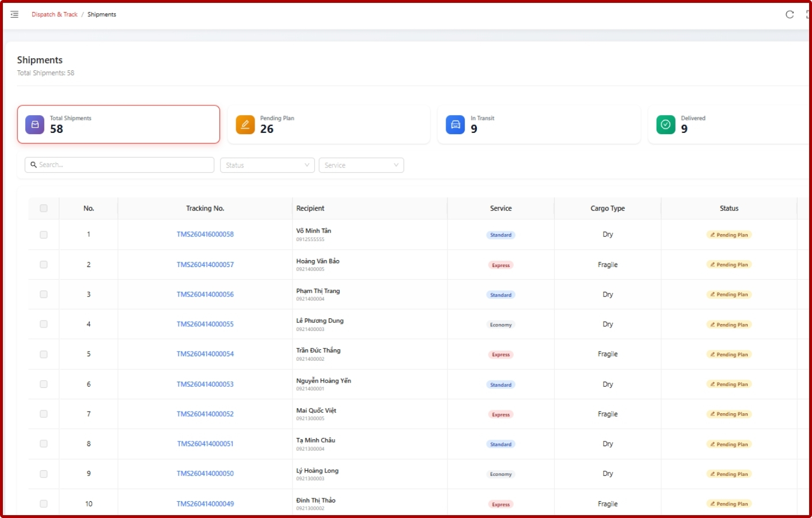
Task: Go to Dispatch & Track breadcrumb
Action: click(x=55, y=14)
